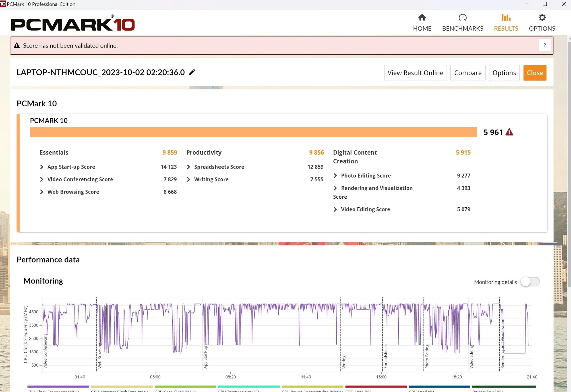Click the purple CPU Clock Frequency legend swatch

pyautogui.click(x=58, y=387)
